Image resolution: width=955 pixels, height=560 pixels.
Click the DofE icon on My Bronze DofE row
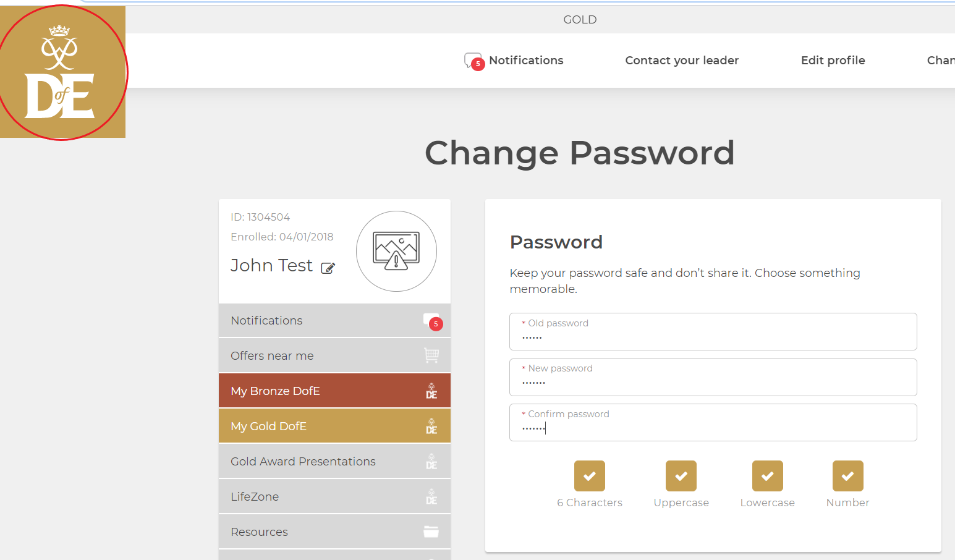point(431,391)
